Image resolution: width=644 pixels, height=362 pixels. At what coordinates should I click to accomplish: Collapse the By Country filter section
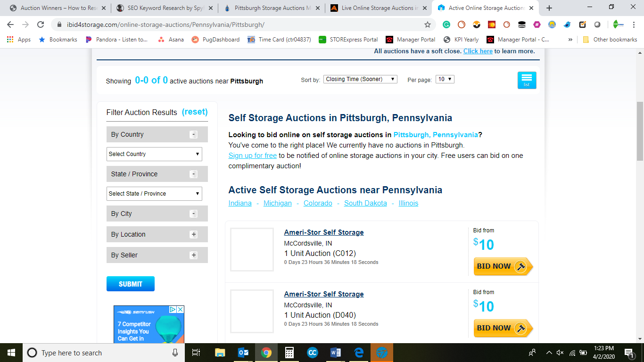click(193, 134)
